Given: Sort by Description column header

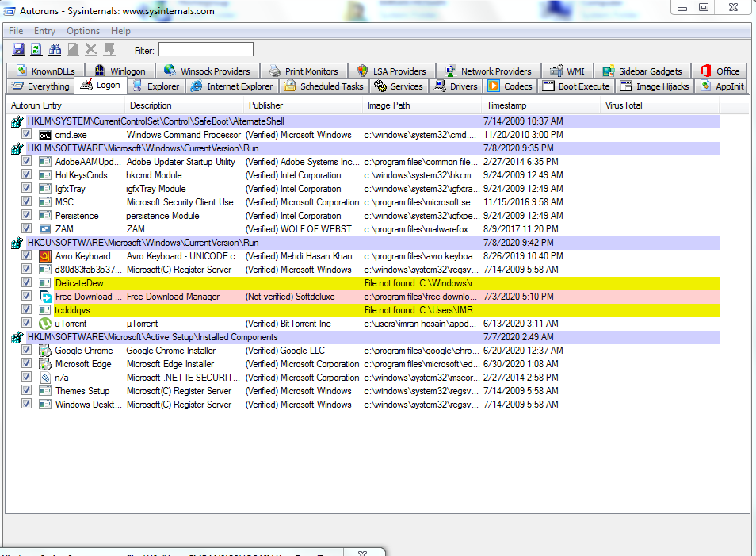Looking at the screenshot, I should (x=184, y=105).
